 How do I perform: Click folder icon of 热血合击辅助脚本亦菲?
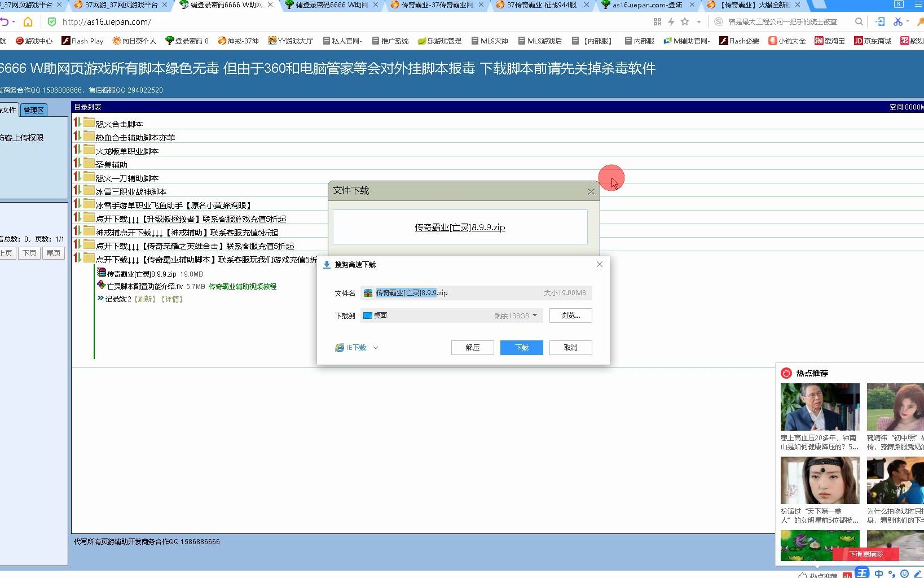pyautogui.click(x=89, y=135)
